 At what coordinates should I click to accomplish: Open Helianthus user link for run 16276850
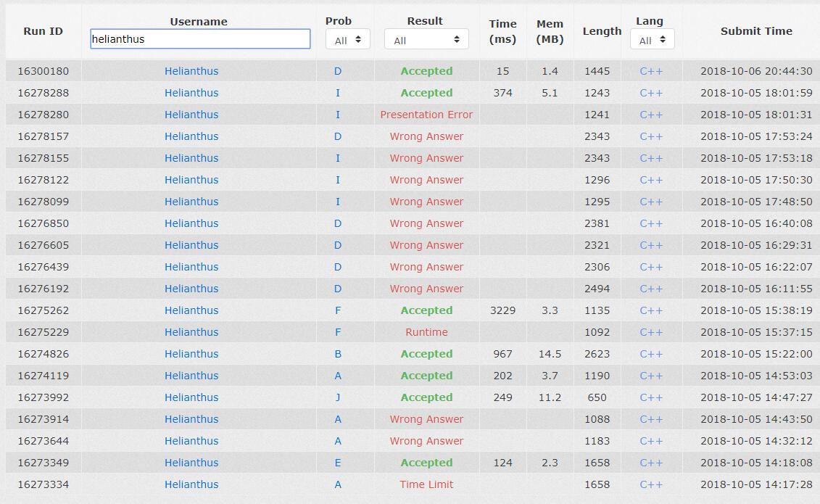(191, 223)
